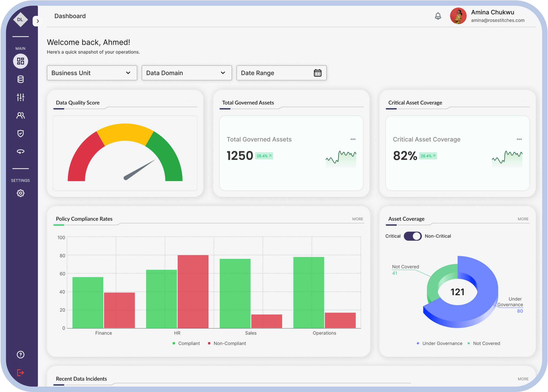Click the sliders controls icon in sidebar
The height and width of the screenshot is (392, 548).
click(20, 97)
